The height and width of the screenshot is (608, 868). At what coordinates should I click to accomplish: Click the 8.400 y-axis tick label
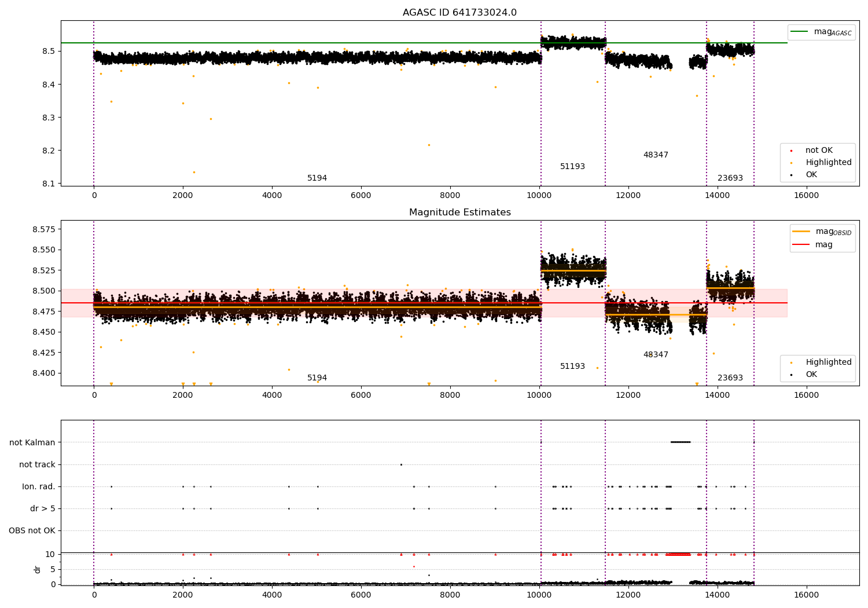click(44, 373)
